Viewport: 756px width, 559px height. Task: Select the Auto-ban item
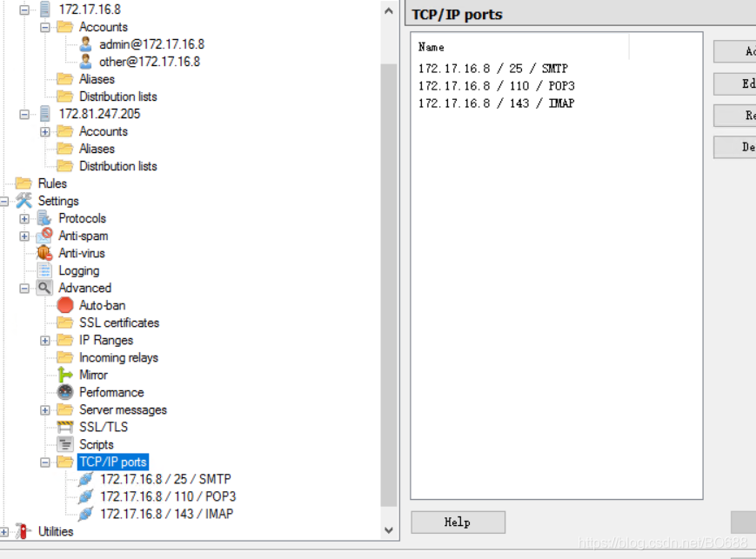tap(103, 305)
